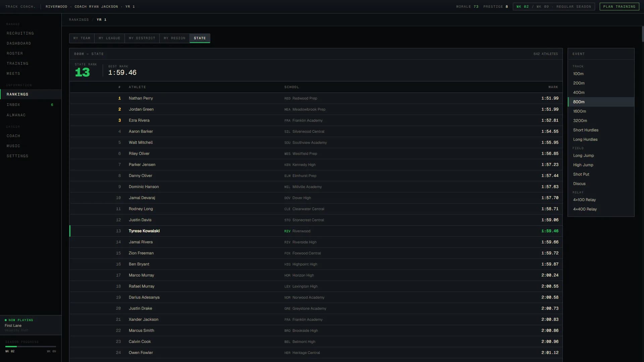
Task: Click the Now Playing First Lane track
Action: click(31, 325)
